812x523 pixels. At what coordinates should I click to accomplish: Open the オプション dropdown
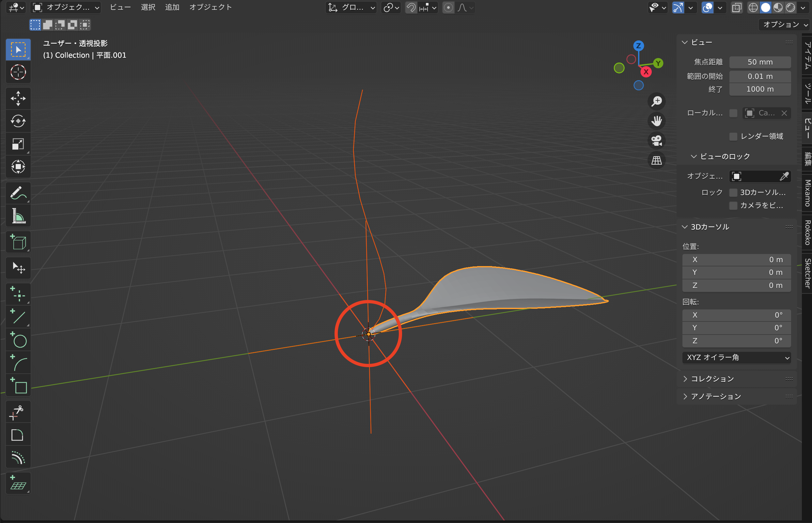click(x=784, y=24)
